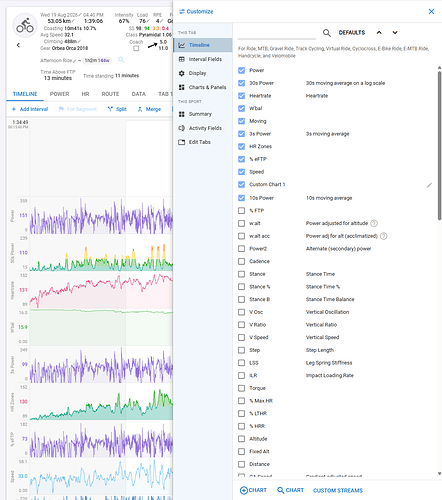Uncheck the 30s Power checkbox

click(242, 83)
